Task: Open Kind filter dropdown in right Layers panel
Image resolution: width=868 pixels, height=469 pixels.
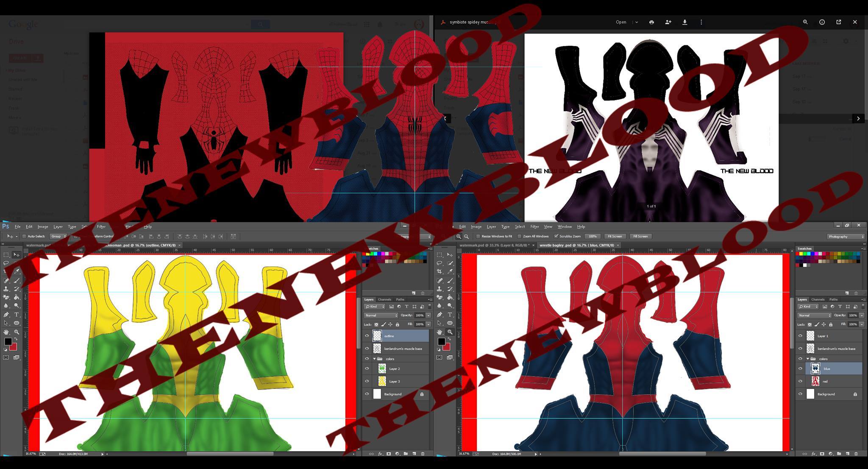Action: click(x=808, y=307)
